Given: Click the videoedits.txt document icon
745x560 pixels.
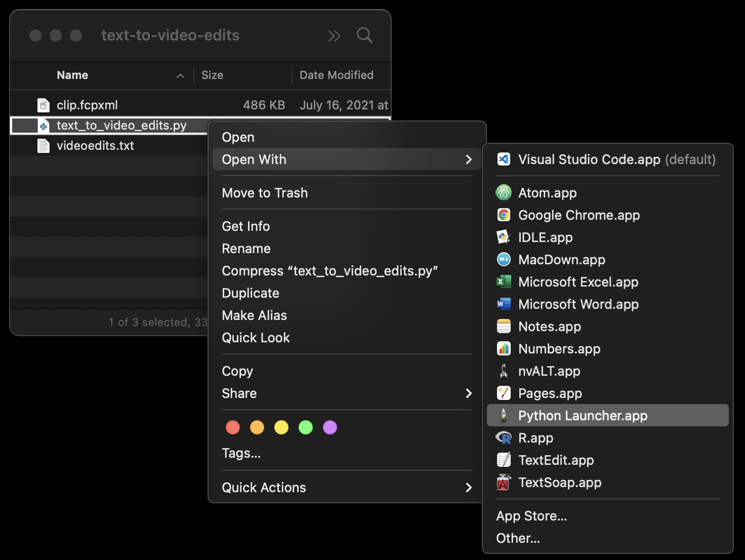Looking at the screenshot, I should pyautogui.click(x=44, y=146).
